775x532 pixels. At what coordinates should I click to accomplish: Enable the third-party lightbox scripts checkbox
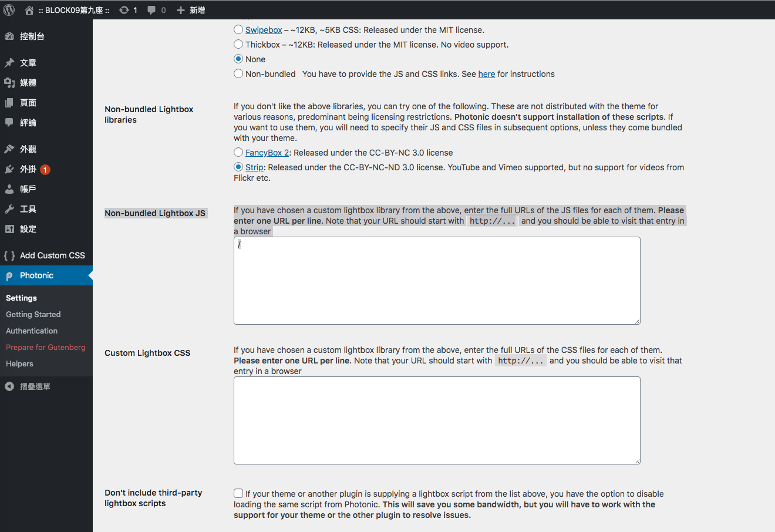click(x=238, y=493)
